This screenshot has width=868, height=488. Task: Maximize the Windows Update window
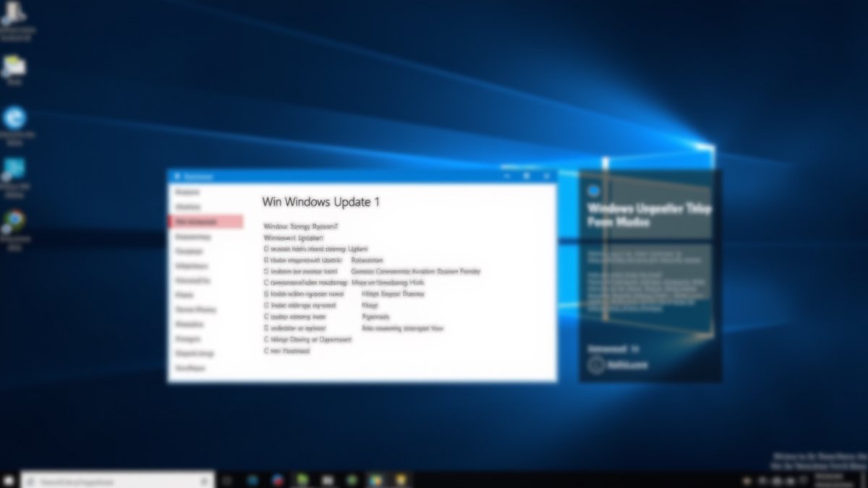526,176
